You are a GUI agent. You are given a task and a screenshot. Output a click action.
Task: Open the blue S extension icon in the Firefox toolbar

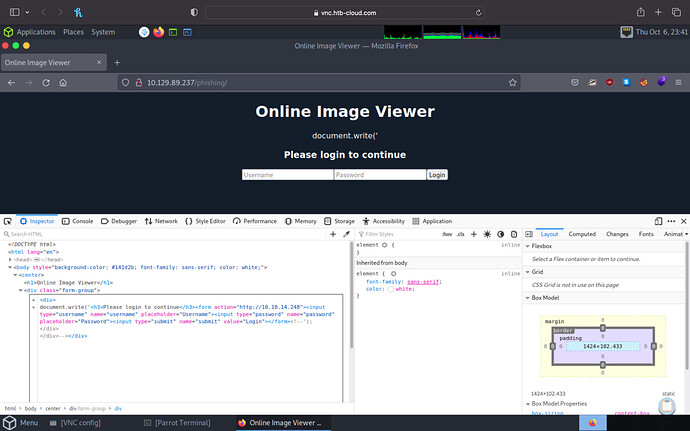[x=627, y=82]
